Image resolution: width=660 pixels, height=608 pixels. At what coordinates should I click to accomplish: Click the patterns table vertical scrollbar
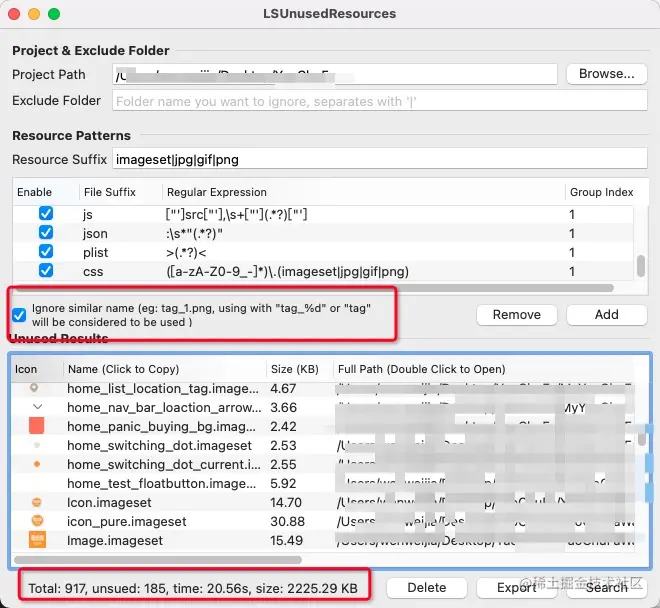pos(641,266)
